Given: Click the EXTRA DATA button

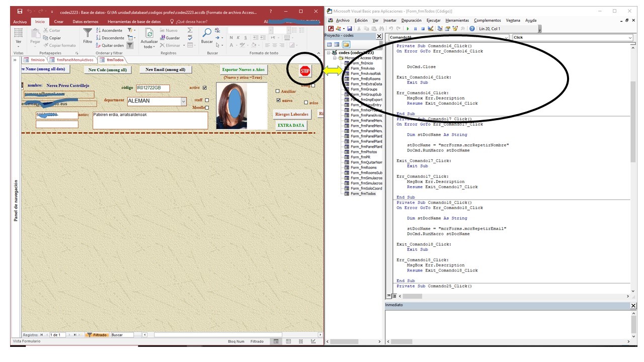Looking at the screenshot, I should [291, 125].
